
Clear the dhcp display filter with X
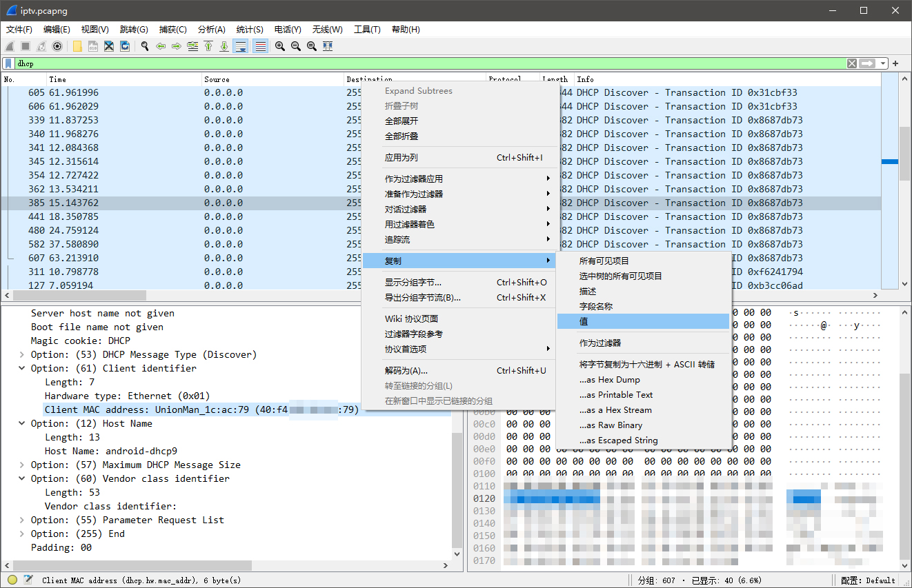[852, 63]
